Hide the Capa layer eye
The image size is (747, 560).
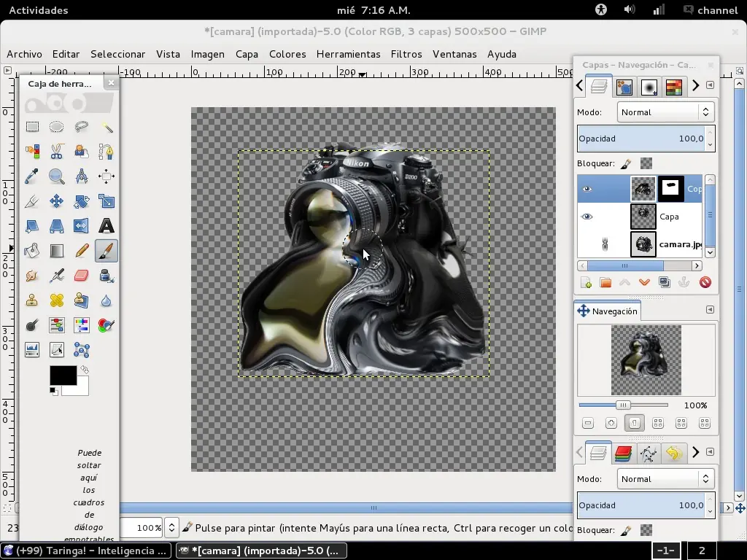click(x=587, y=217)
